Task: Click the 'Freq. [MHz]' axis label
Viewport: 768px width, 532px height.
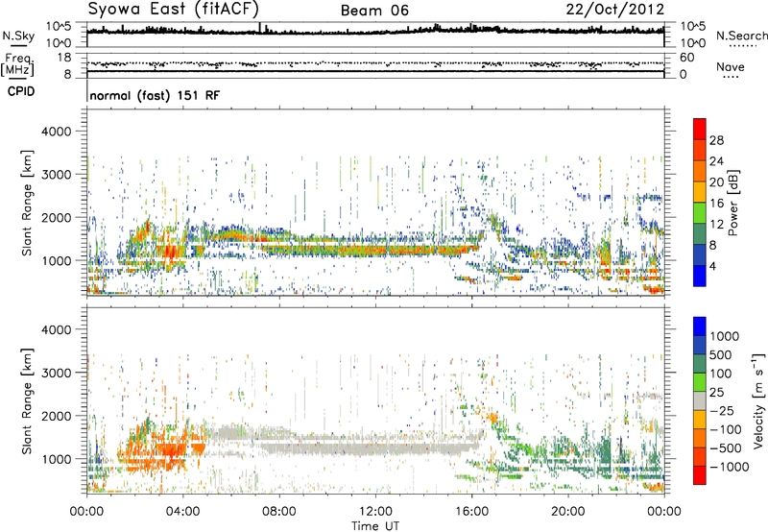Action: click(17, 65)
